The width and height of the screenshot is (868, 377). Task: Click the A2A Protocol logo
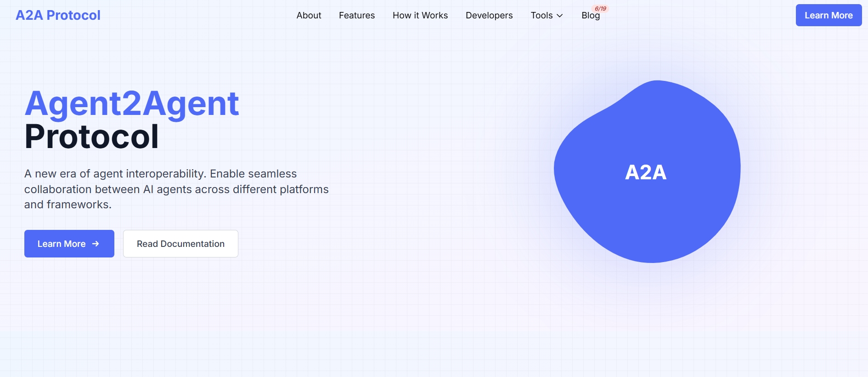click(x=58, y=15)
